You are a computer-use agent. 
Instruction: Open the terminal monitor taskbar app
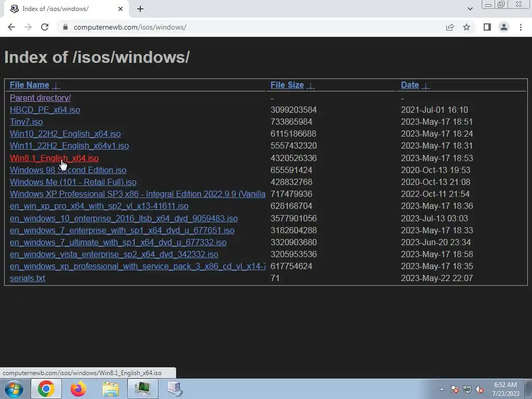pyautogui.click(x=143, y=389)
